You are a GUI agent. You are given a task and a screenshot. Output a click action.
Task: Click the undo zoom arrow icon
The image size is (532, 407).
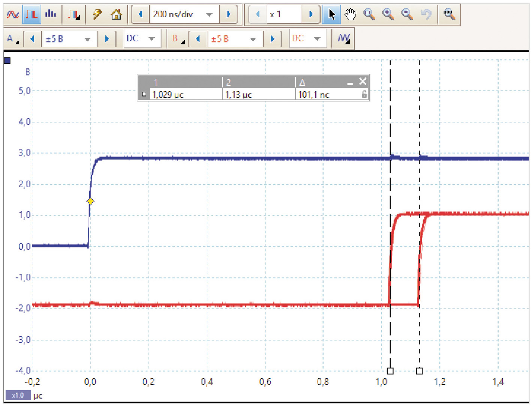426,15
